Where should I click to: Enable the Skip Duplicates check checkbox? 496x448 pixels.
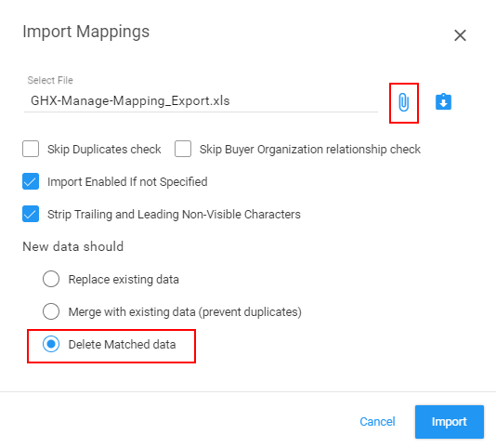point(31,149)
